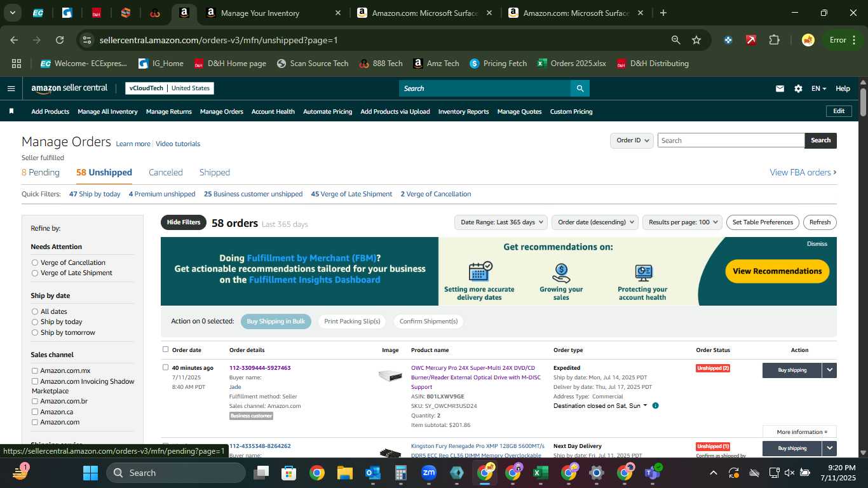This screenshot has width=868, height=488.
Task: Open the site information icon in address bar
Action: coord(88,40)
